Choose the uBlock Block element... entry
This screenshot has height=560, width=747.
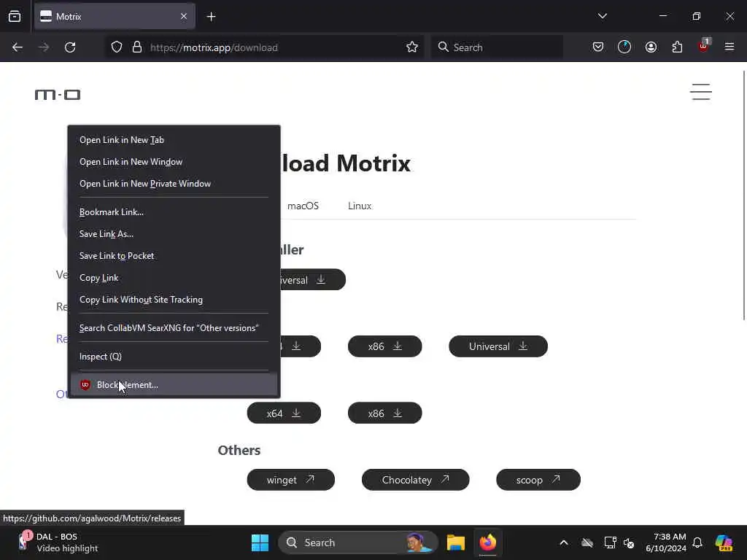coord(174,385)
